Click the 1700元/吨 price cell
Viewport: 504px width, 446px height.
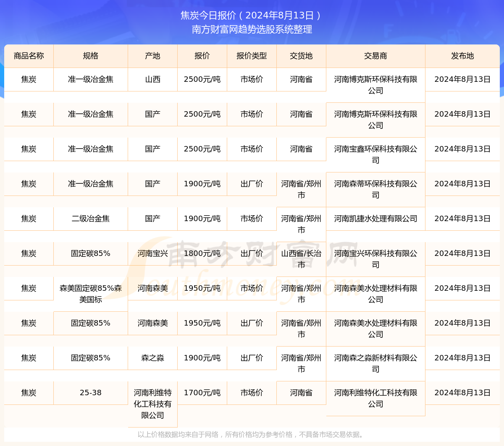pyautogui.click(x=202, y=393)
